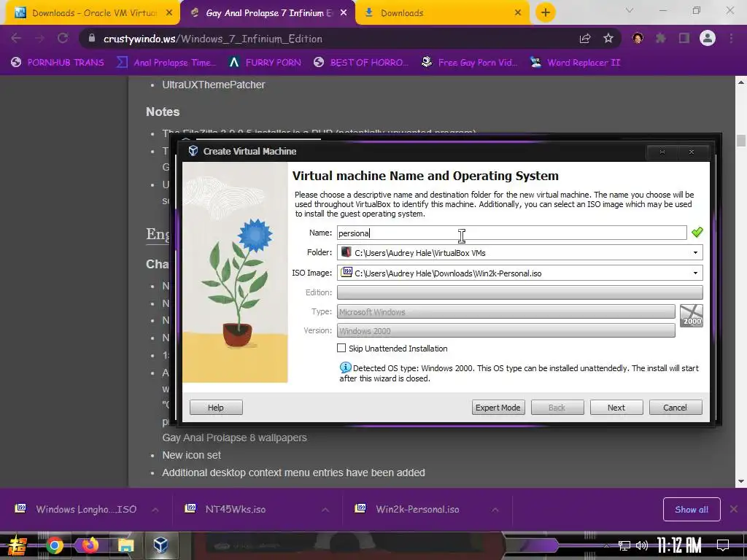Open the Windows Longhorn ISO download item
The image size is (747, 560).
(x=86, y=510)
